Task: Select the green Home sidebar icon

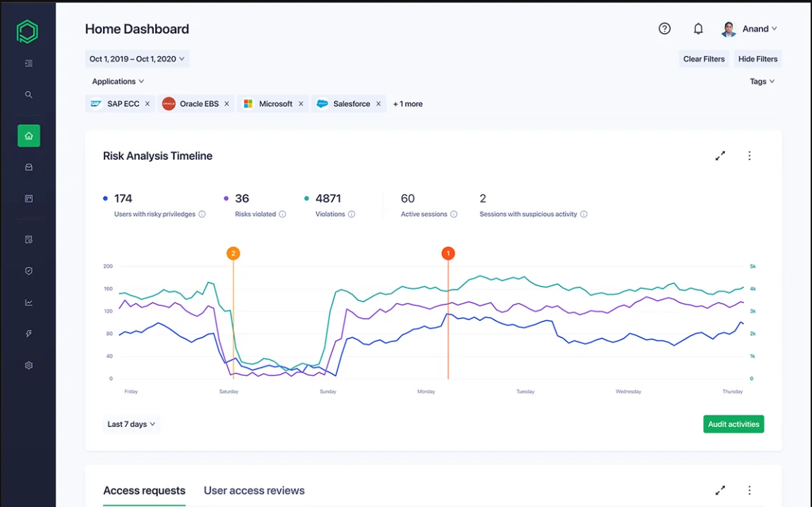Action: click(x=29, y=135)
